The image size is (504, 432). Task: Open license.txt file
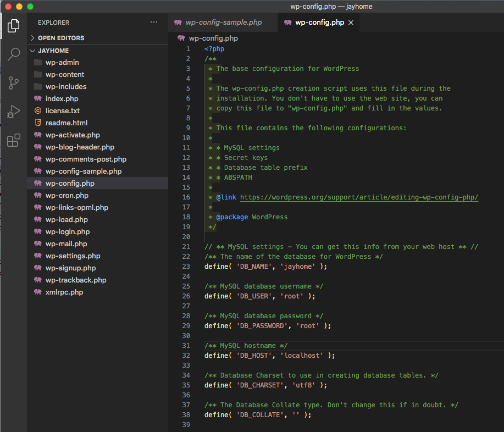[x=97, y=111]
